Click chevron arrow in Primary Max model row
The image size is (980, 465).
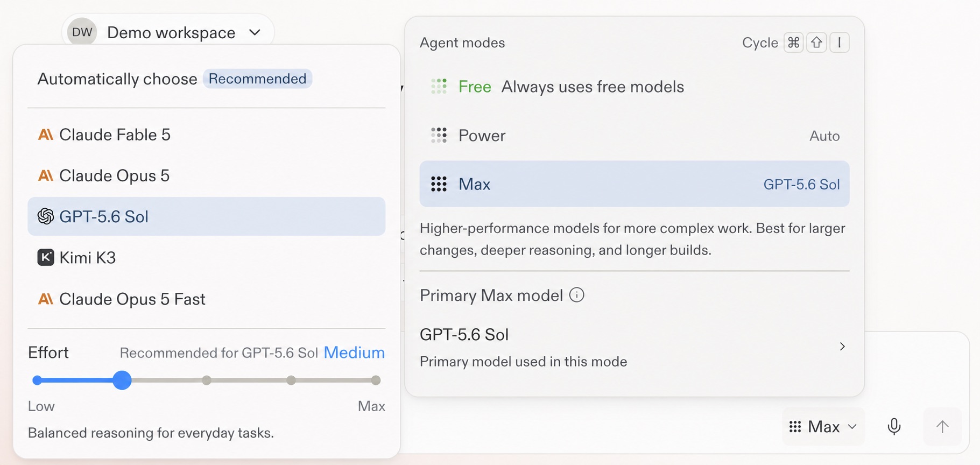click(843, 347)
